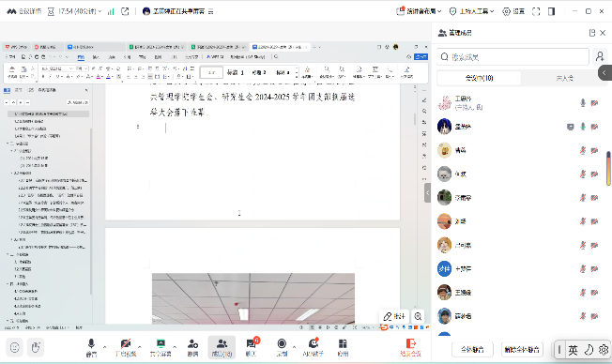Select the in-meeting (10) members tab

[480, 78]
